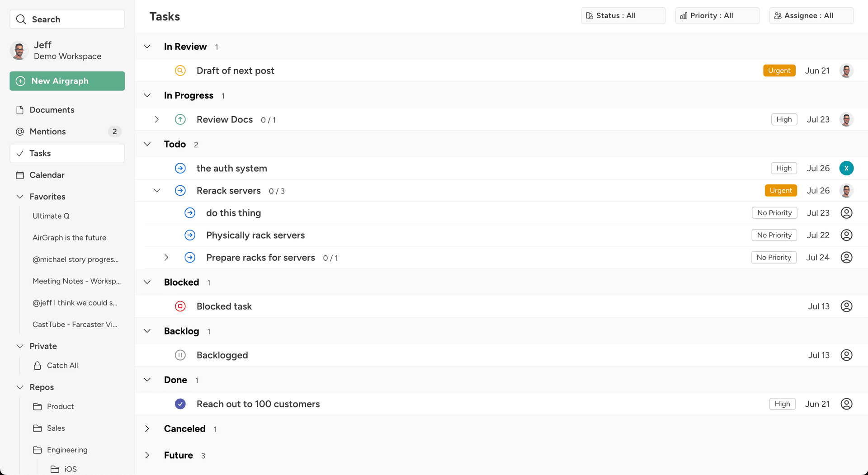Click the In Review status icon for Draft of next post

click(180, 71)
